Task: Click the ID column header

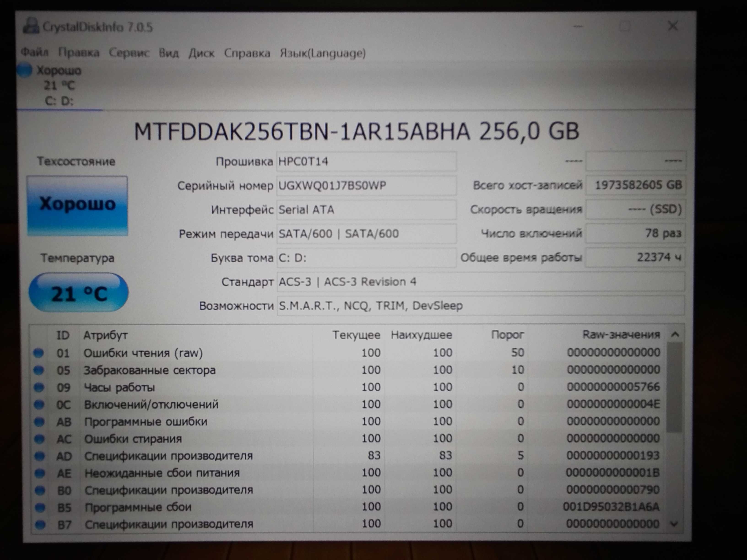Action: [x=63, y=335]
